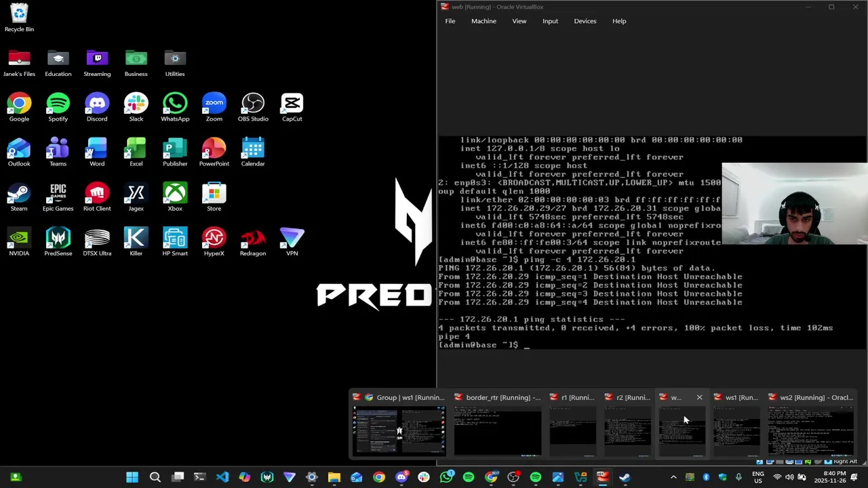
Task: Open Steam from the taskbar
Action: pyautogui.click(x=625, y=477)
